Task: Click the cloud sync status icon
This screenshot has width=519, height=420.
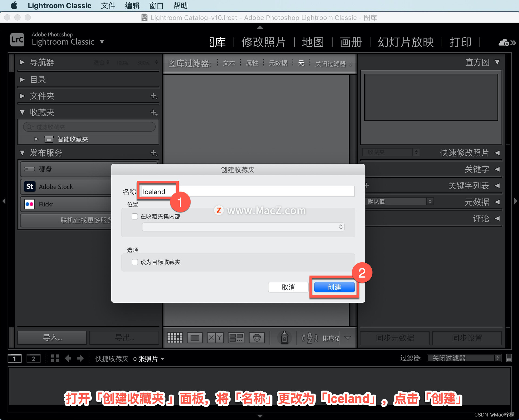Action: (504, 42)
